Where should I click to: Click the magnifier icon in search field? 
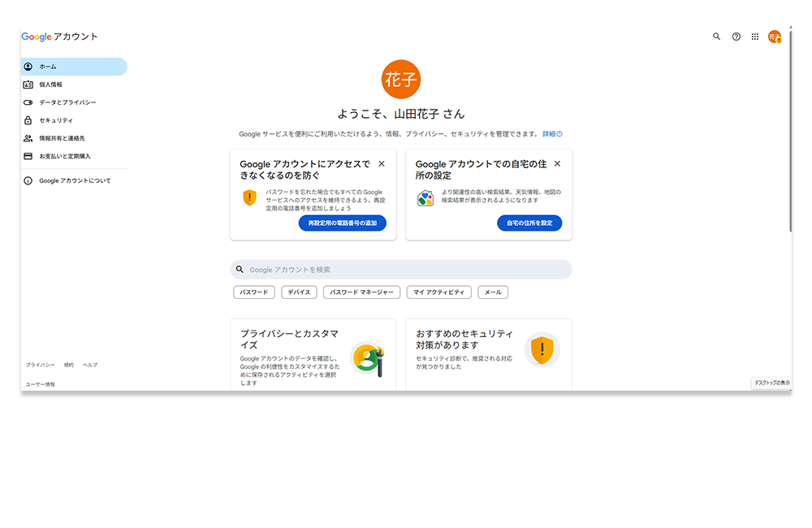coord(240,270)
